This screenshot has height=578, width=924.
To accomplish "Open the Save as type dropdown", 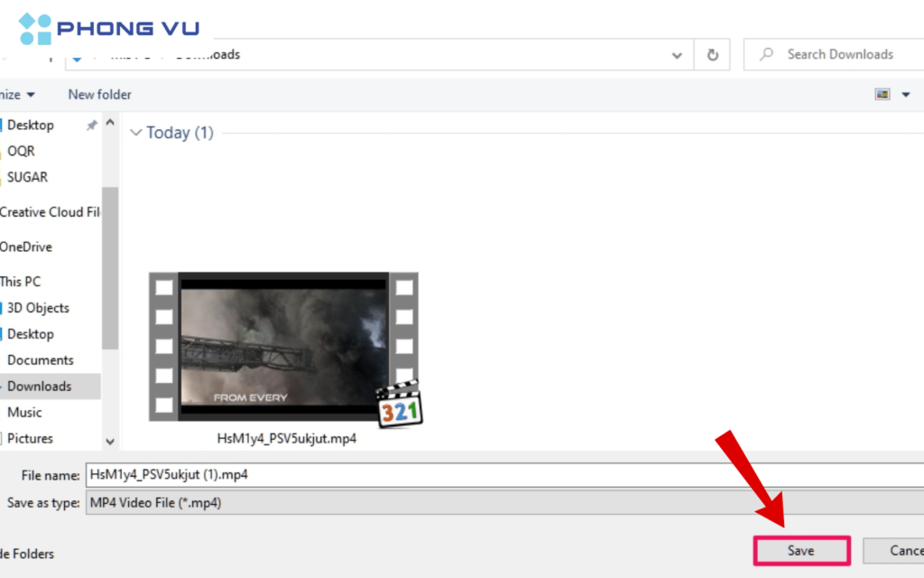I will tap(505, 503).
